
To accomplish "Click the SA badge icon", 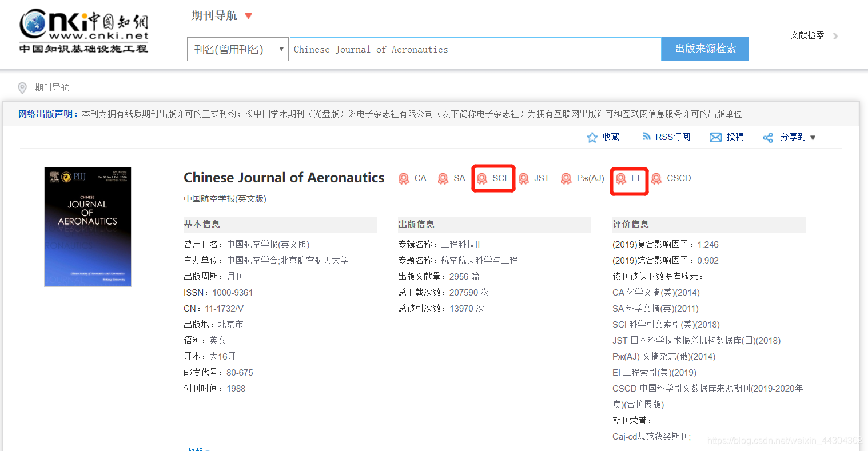I will click(x=443, y=179).
